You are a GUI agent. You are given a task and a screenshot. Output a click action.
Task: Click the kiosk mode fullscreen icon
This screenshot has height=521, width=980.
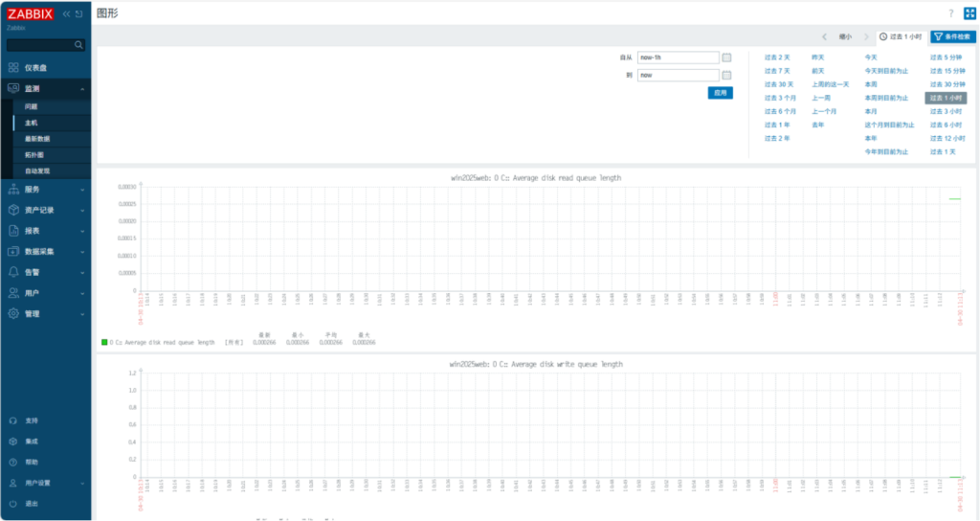[x=969, y=13]
